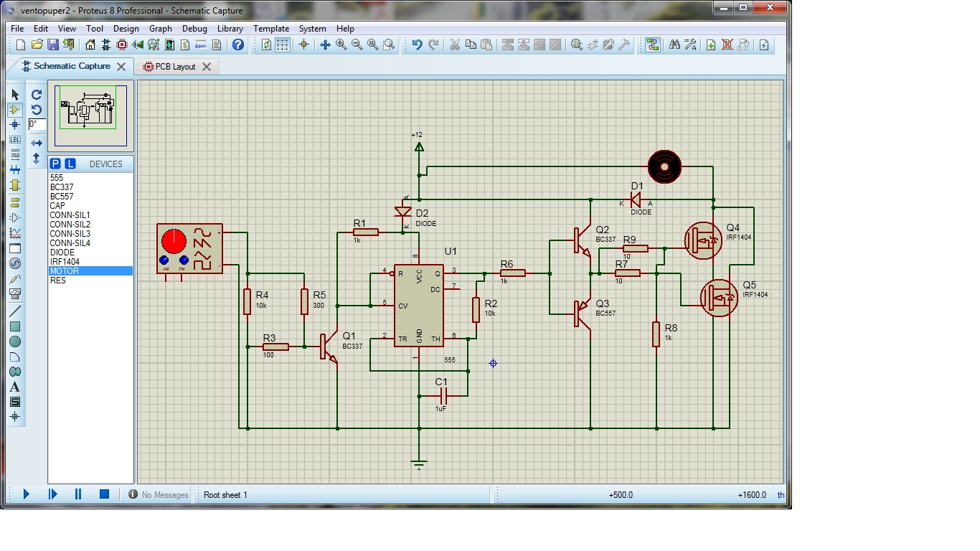This screenshot has width=980, height=551.
Task: Select the Junction dot mode tool
Action: (15, 125)
